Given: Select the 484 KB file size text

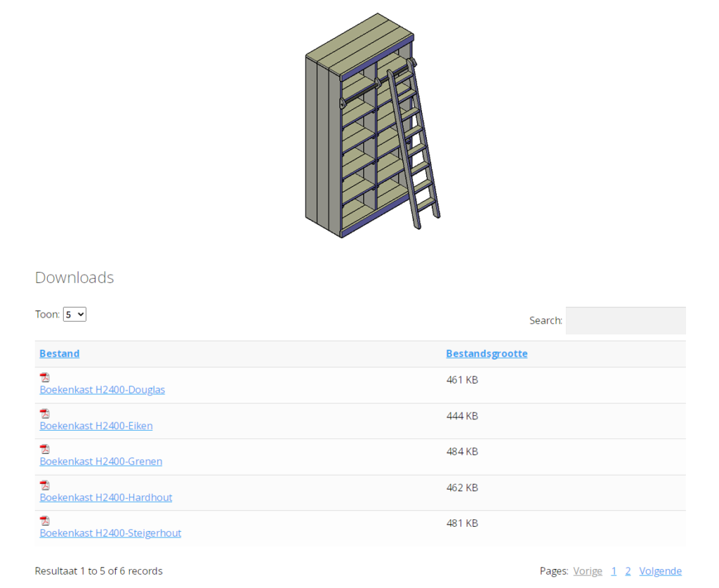Looking at the screenshot, I should pyautogui.click(x=462, y=452).
